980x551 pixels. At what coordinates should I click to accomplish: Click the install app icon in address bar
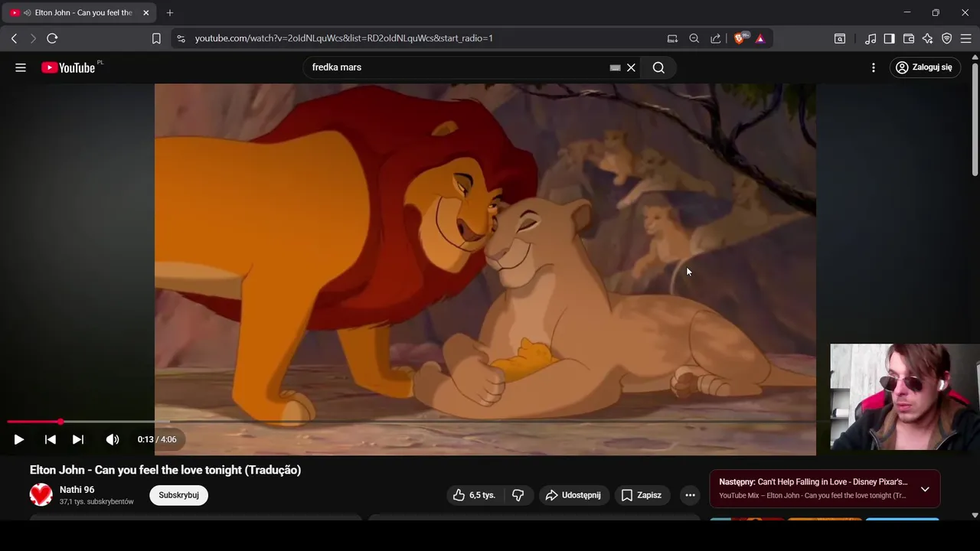[x=672, y=38]
